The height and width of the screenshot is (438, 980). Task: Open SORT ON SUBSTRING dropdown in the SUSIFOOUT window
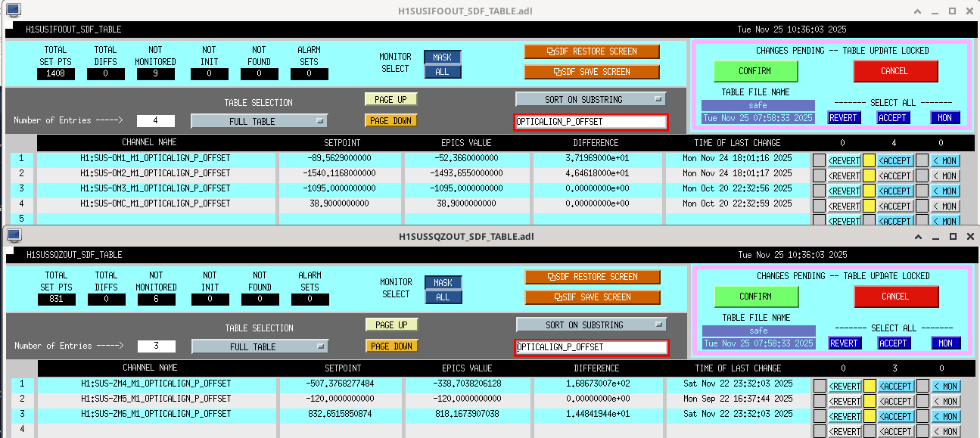point(590,99)
